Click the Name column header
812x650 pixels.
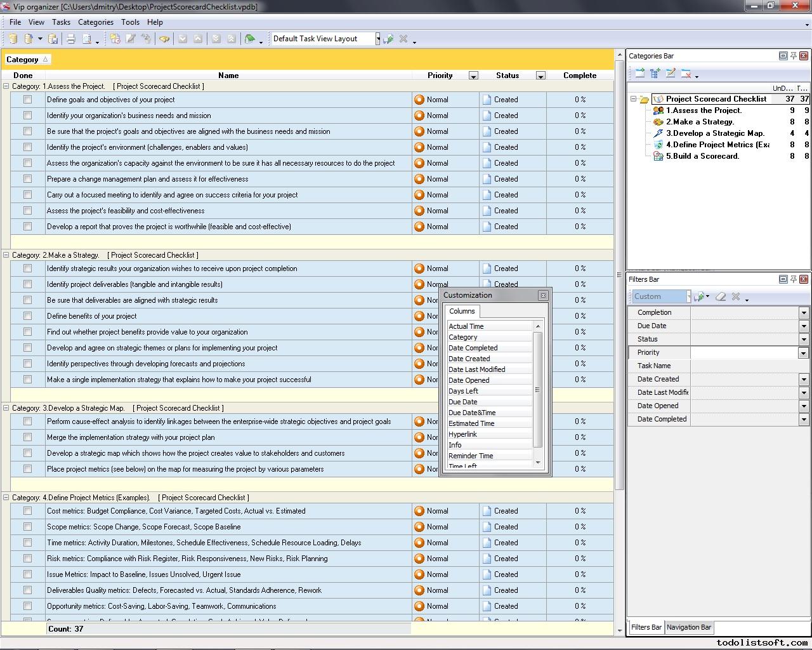point(228,75)
